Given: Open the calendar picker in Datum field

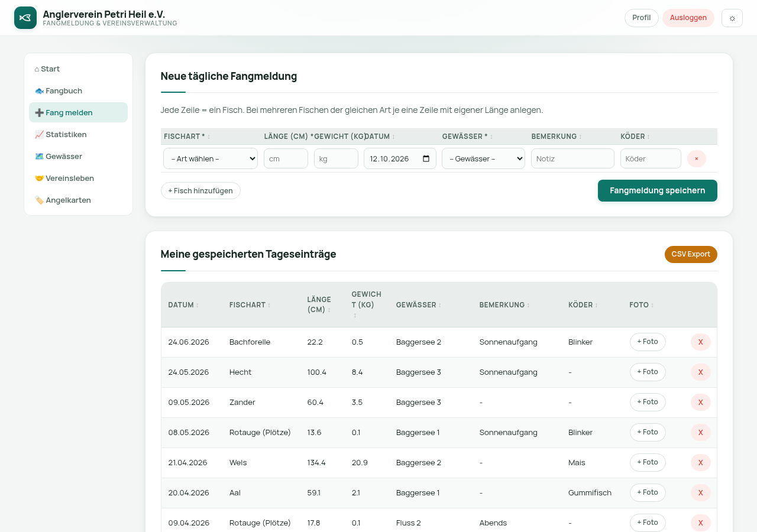Looking at the screenshot, I should tap(426, 158).
